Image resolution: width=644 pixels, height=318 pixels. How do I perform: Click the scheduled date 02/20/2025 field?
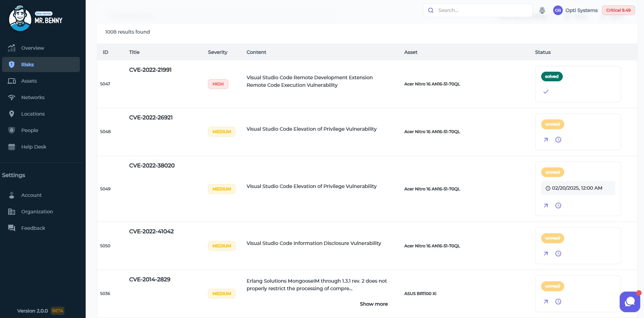click(578, 188)
